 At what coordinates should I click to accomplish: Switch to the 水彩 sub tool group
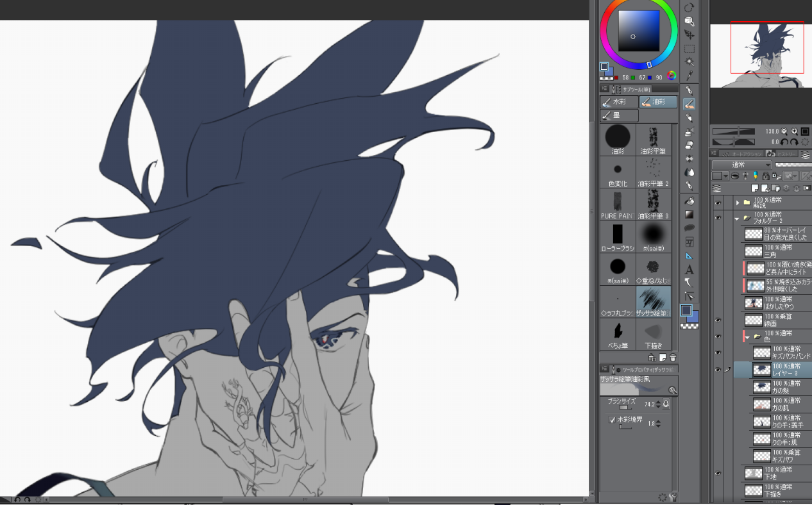point(619,102)
